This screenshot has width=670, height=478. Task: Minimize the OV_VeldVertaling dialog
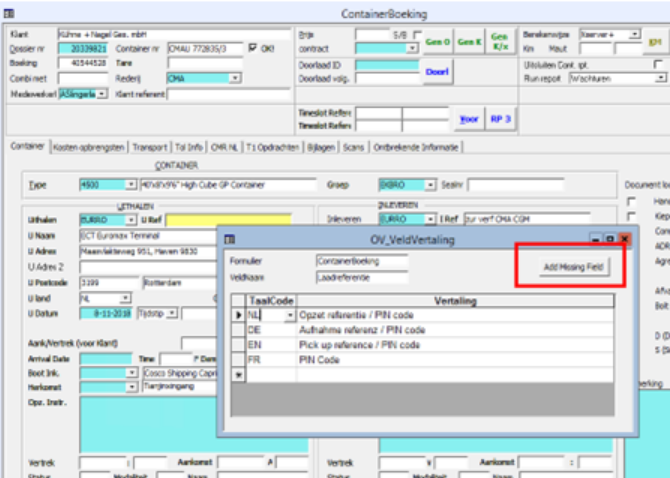point(596,239)
